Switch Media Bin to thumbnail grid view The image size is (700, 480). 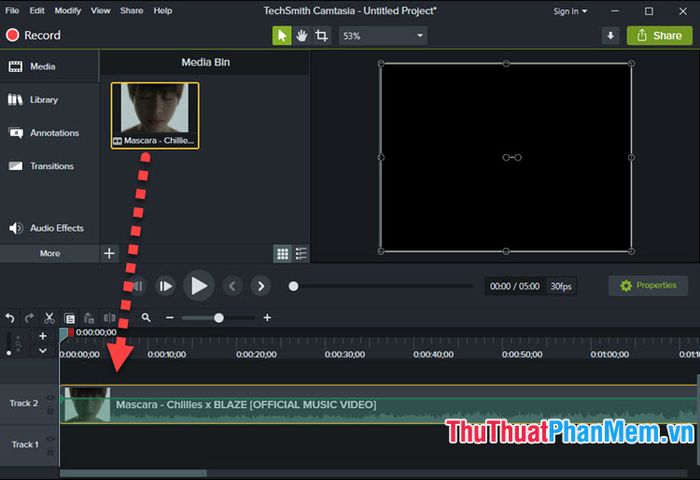283,254
